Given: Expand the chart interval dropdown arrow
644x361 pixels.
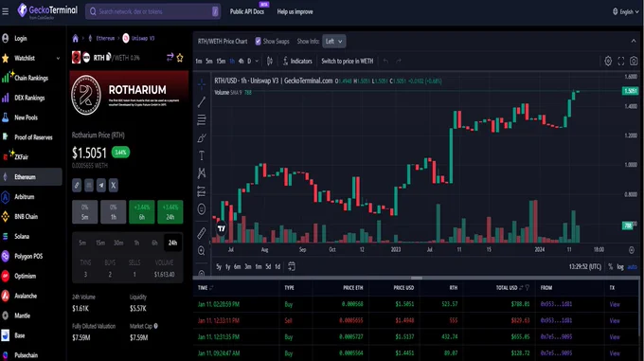Looking at the screenshot, I should pos(257,62).
